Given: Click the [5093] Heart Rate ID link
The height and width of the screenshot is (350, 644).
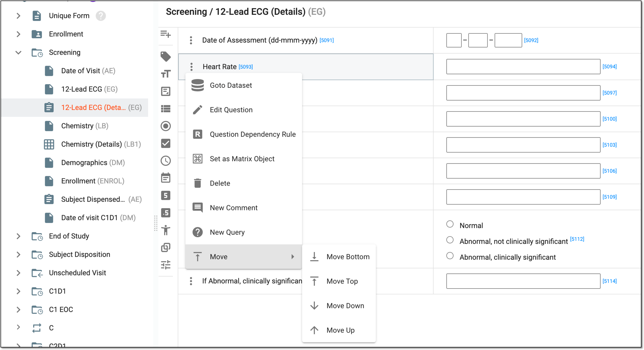Looking at the screenshot, I should point(246,67).
